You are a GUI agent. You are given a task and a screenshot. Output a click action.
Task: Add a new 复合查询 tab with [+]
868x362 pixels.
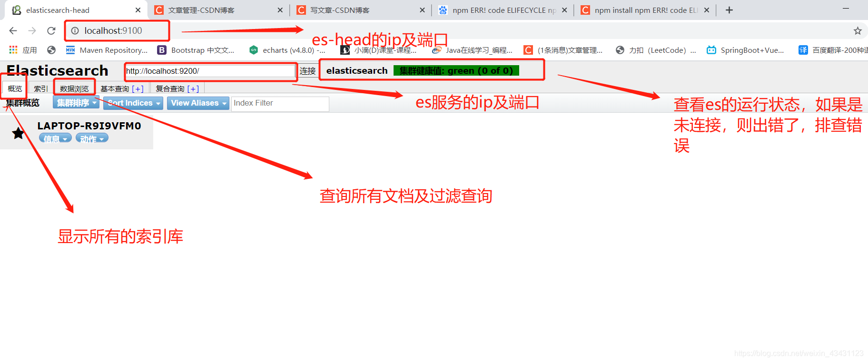(x=193, y=89)
